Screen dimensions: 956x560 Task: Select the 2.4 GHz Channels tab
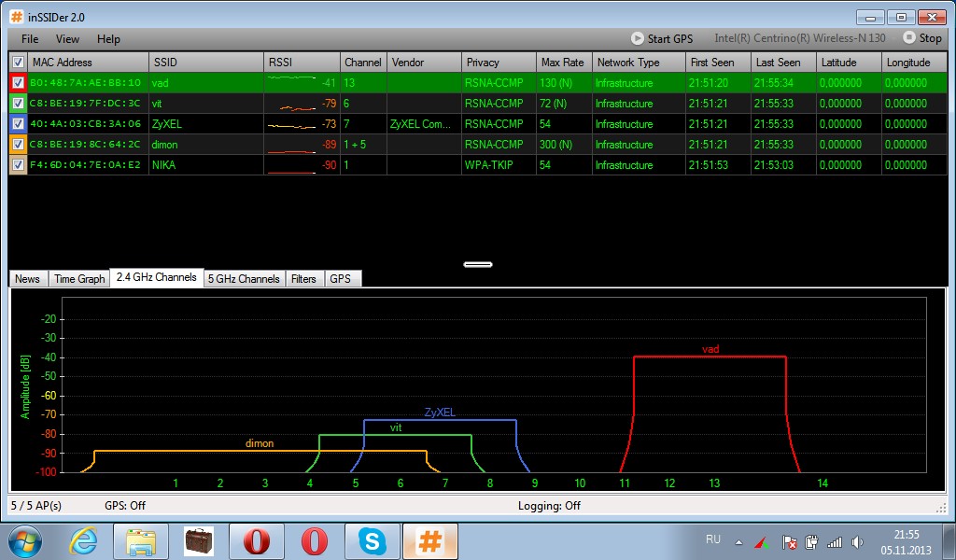(157, 277)
